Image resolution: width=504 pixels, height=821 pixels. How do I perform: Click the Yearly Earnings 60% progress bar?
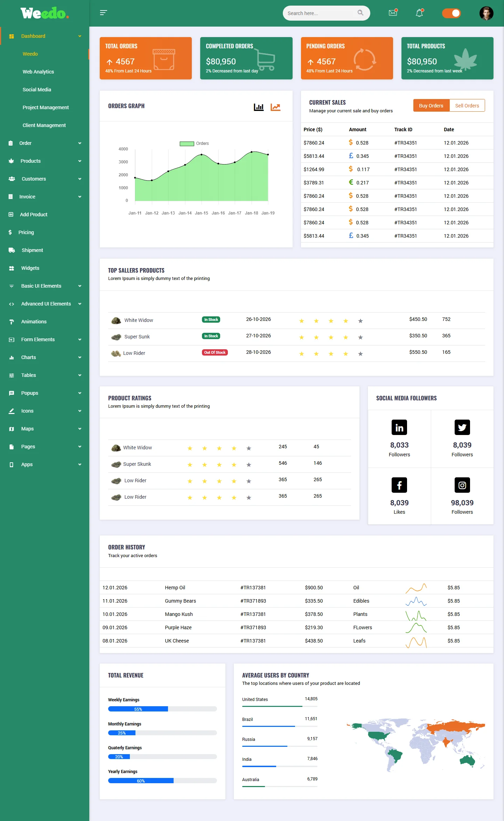(x=162, y=781)
